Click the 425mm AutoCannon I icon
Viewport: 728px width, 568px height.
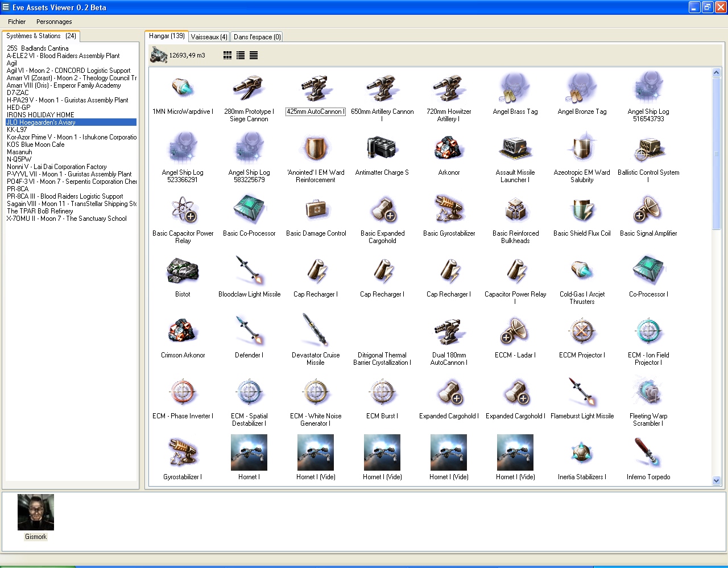316,88
